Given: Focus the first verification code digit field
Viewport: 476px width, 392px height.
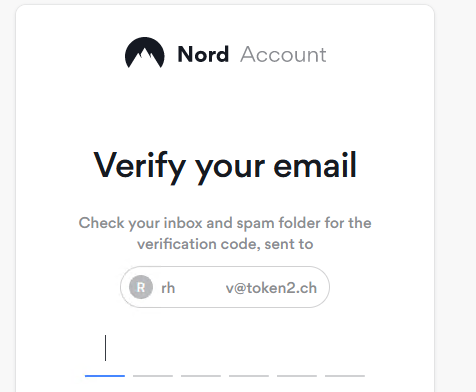Looking at the screenshot, I should click(105, 354).
